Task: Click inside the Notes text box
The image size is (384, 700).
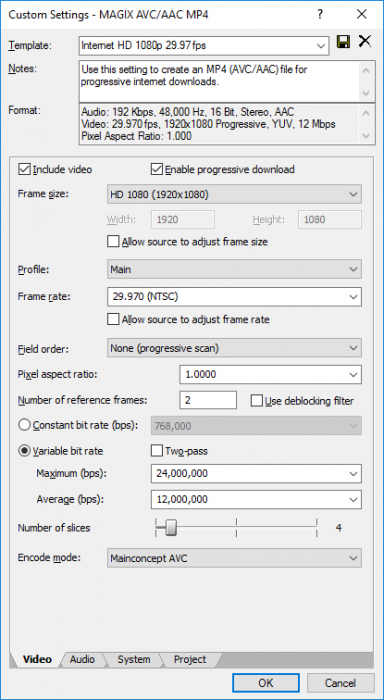Action: [x=219, y=81]
